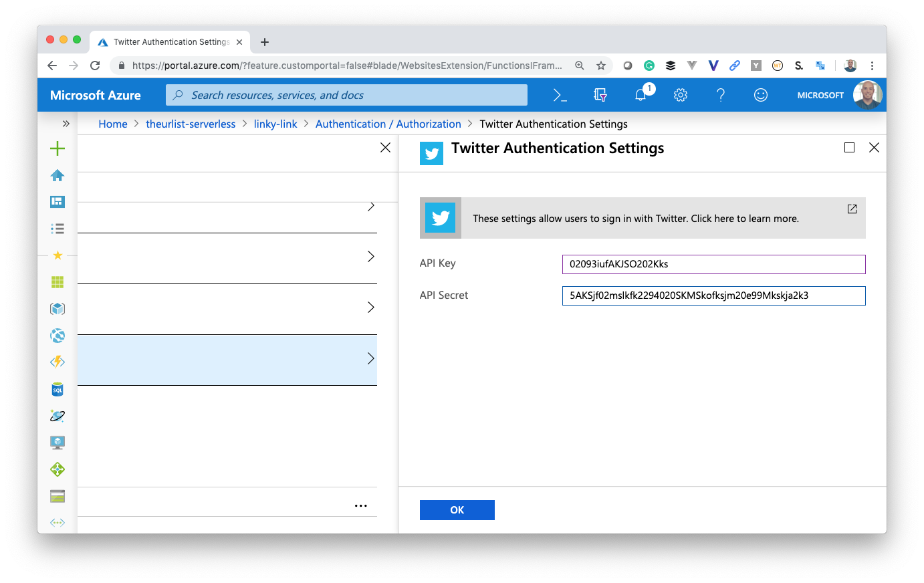
Task: Go to Azure Home in sidebar
Action: coord(57,175)
